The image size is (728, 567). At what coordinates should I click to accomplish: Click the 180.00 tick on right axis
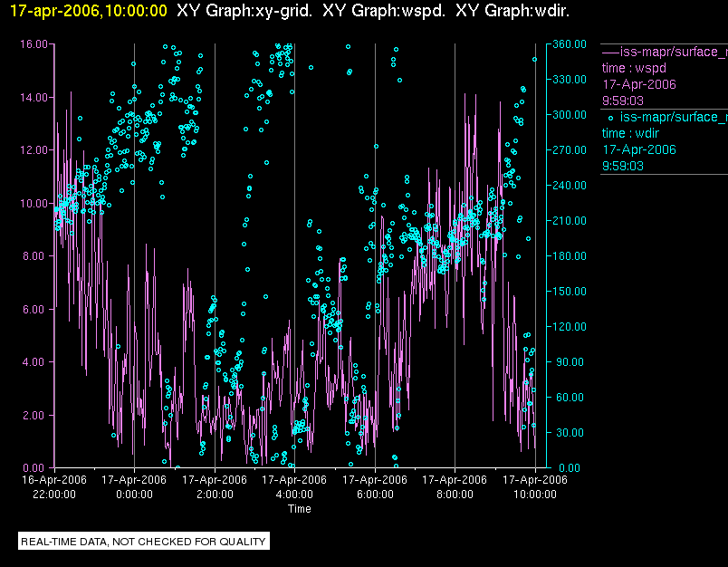click(564, 255)
